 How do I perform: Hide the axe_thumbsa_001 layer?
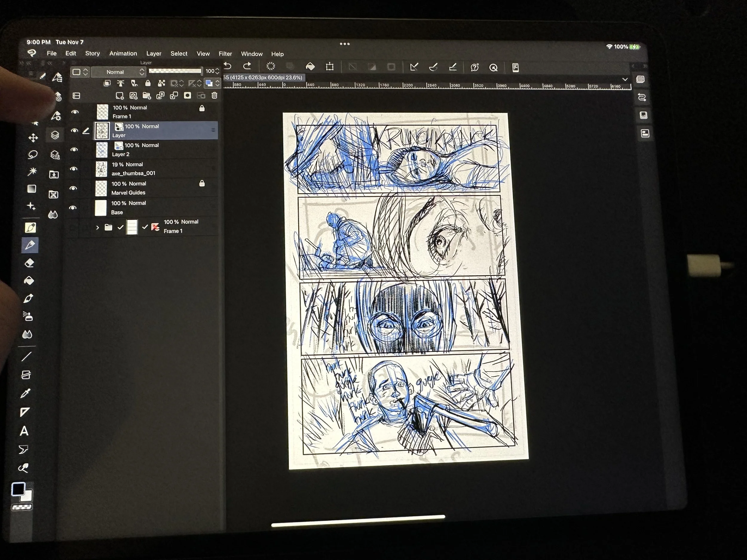74,168
